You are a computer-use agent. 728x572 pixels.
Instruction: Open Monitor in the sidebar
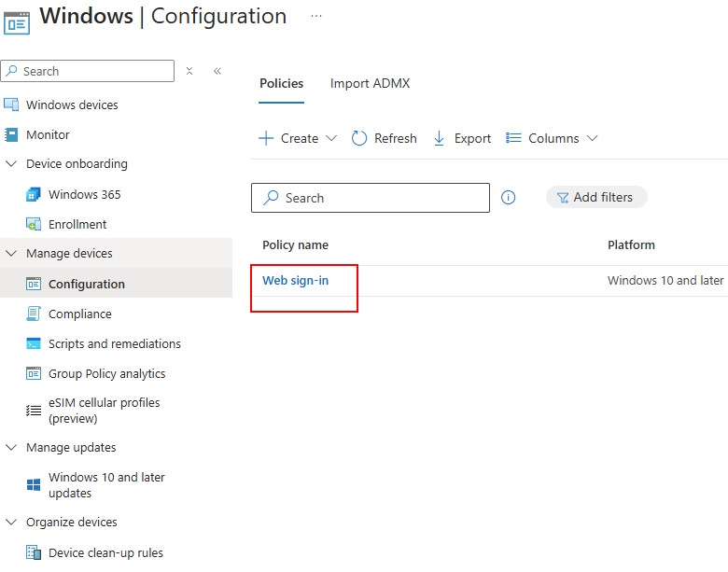click(x=48, y=134)
